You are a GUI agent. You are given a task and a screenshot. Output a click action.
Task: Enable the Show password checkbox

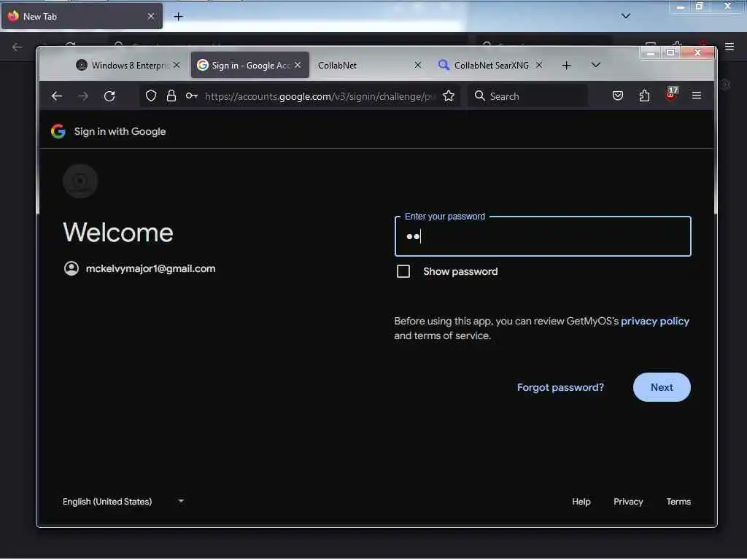[403, 271]
